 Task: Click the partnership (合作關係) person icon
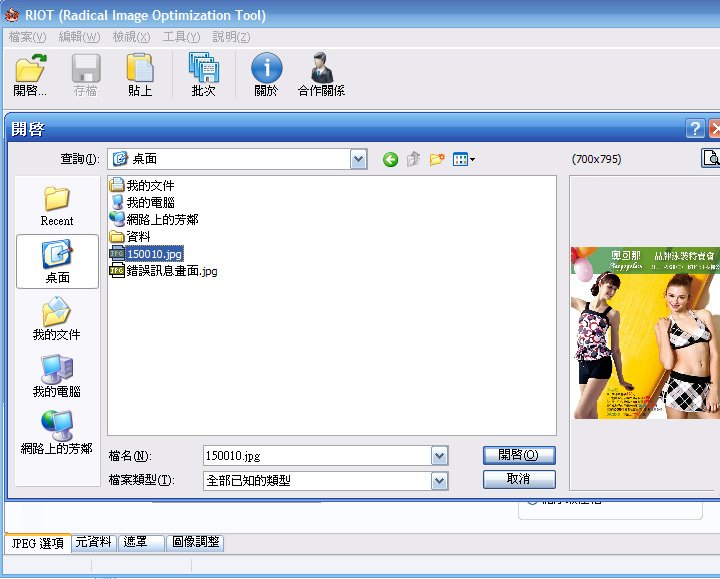coord(321,68)
